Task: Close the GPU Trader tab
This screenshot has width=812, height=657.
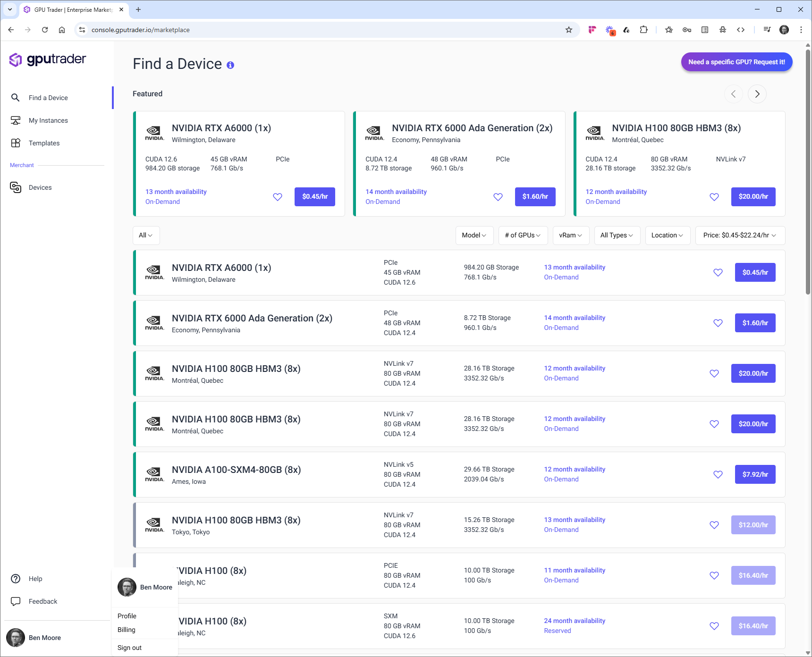Action: [x=121, y=9]
